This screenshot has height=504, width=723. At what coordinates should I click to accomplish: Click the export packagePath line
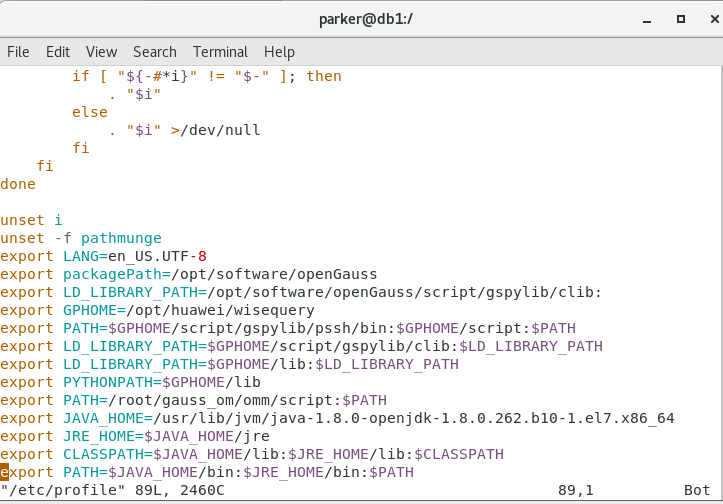pyautogui.click(x=189, y=274)
